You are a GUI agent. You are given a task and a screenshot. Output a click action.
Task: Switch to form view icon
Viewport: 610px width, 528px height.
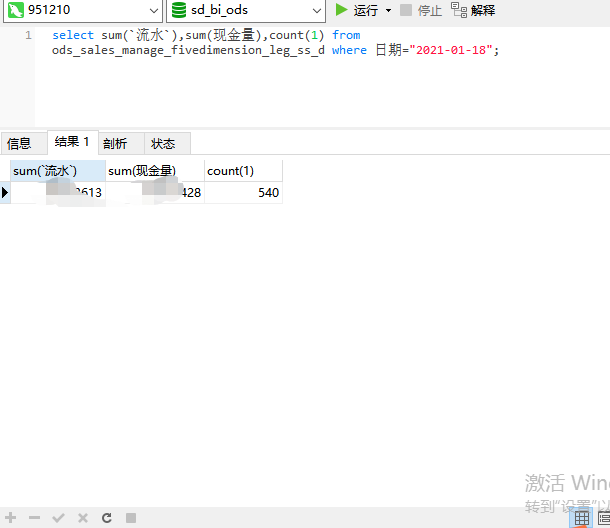tap(603, 518)
